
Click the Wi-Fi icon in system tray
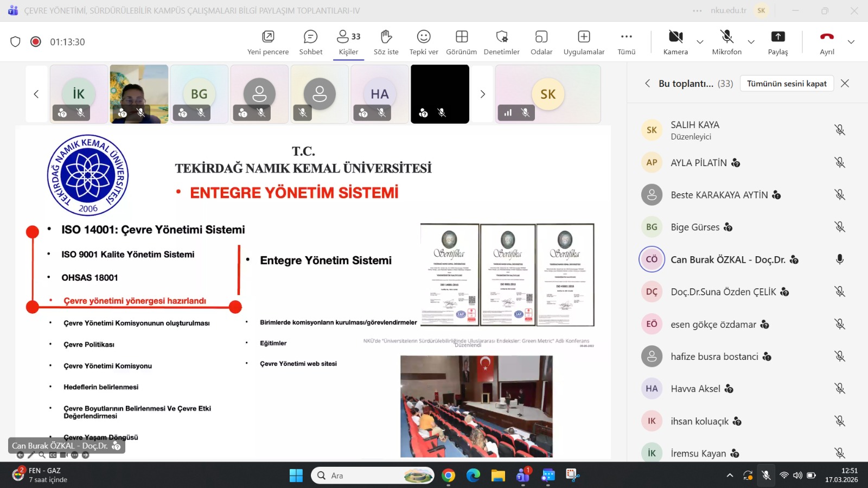point(784,476)
